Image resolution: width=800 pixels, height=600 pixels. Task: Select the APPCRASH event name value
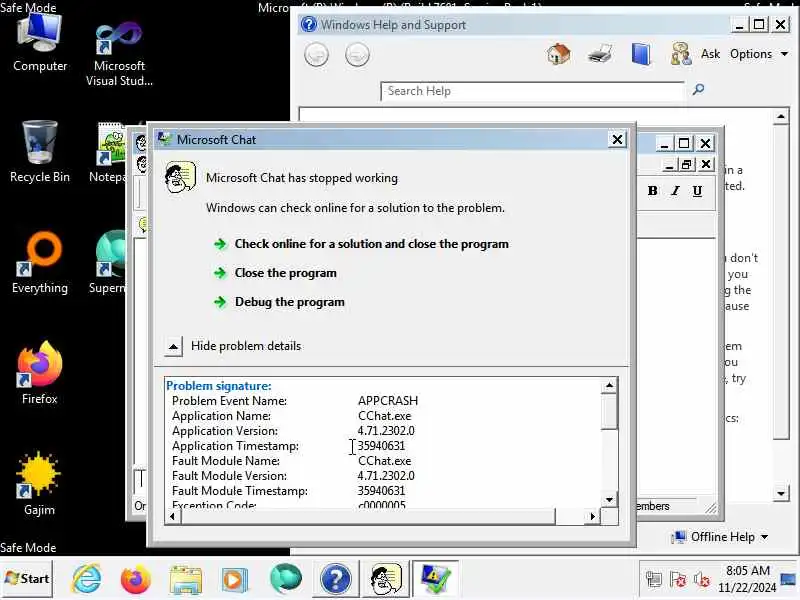point(388,401)
